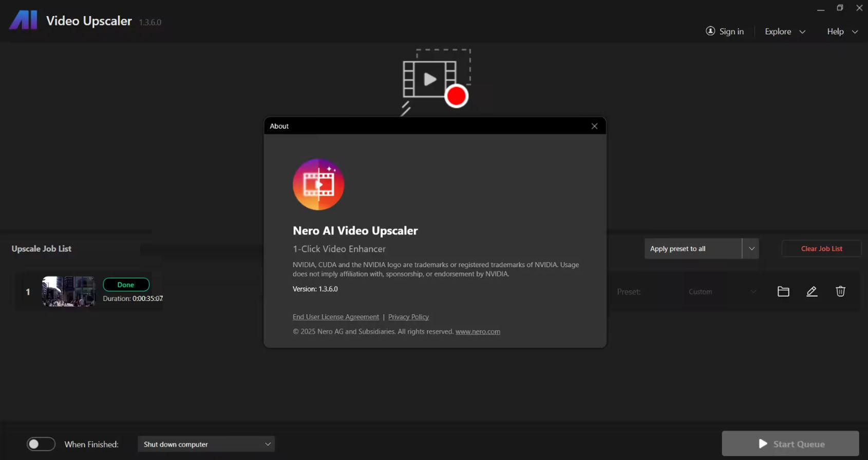Click Start Queue button
The image size is (868, 460).
tap(790, 444)
